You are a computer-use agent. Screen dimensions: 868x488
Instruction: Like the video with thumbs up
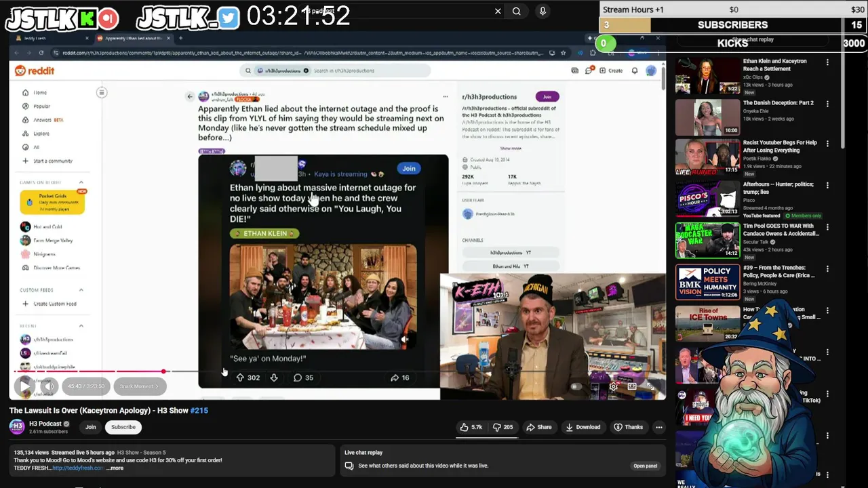(471, 427)
